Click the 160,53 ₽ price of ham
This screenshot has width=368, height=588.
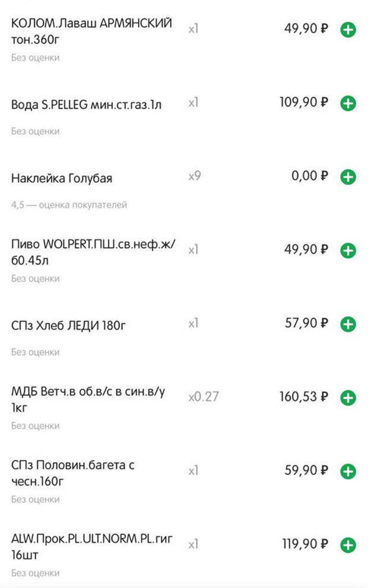(303, 397)
